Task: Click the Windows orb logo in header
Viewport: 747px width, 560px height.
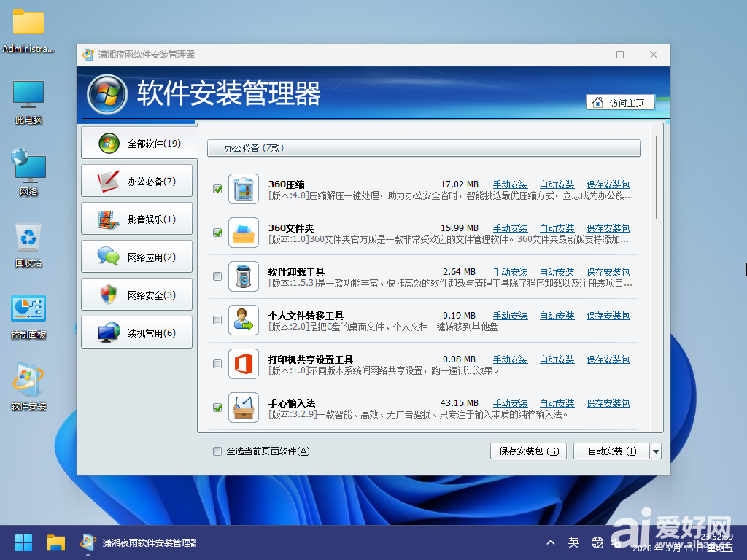Action: click(x=108, y=94)
